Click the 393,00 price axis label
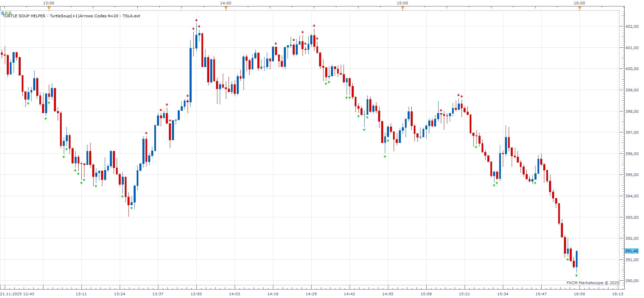Viewport: 644px width, 298px height. point(632,217)
